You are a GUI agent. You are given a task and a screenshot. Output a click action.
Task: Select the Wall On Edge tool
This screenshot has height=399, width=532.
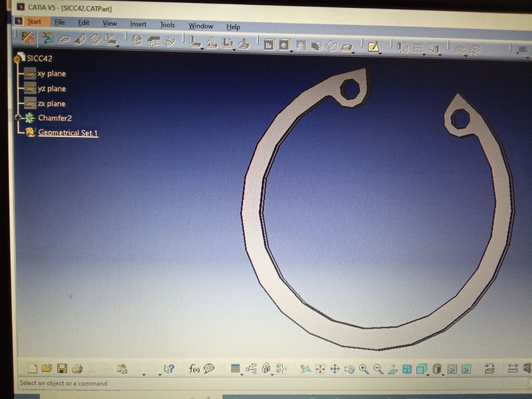79,39
